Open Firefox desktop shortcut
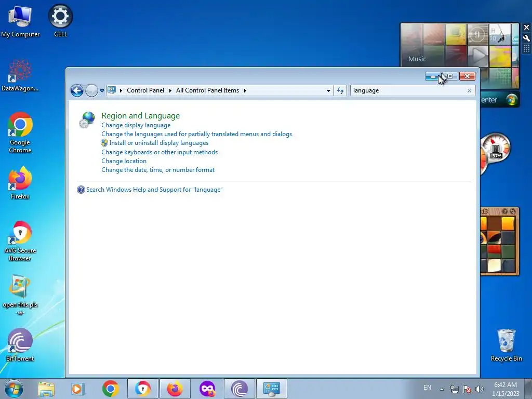Viewport: 532px width, 399px height. tap(20, 183)
